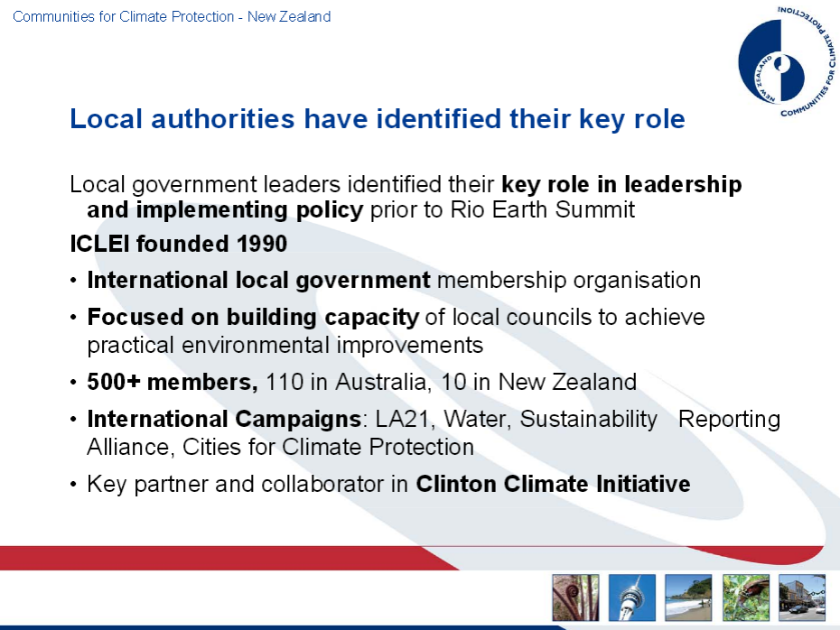Click the red banner stripe above the thumbnails
Image resolution: width=840 pixels, height=630 pixels.
point(271,558)
